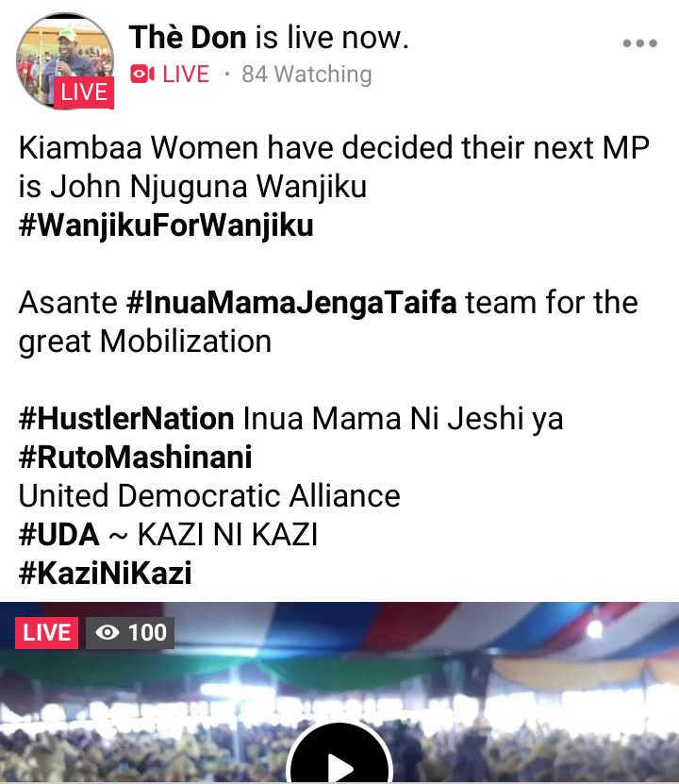Tap the eye icon in viewer counter
This screenshot has width=679, height=784.
click(108, 632)
